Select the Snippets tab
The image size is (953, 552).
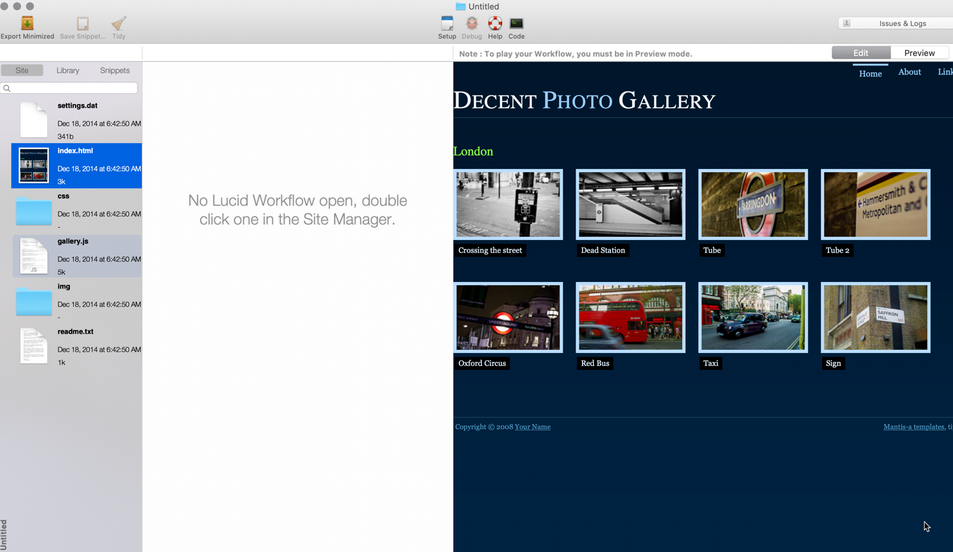tap(114, 71)
